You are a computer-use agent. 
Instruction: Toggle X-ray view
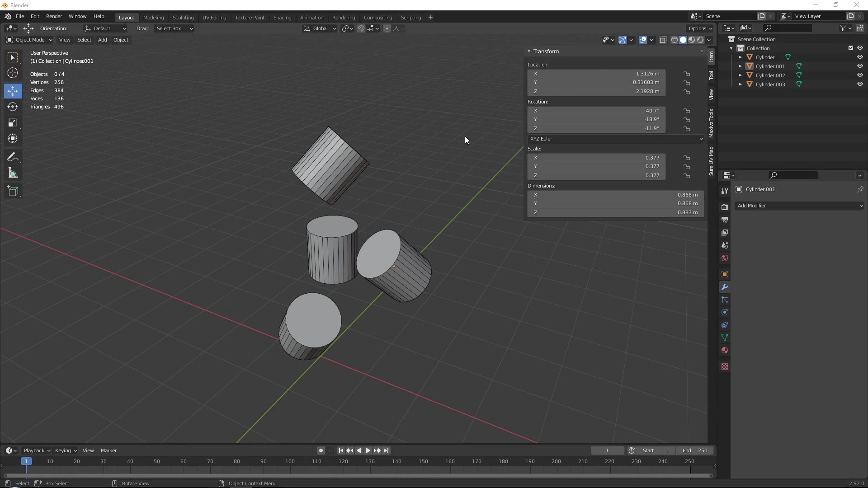pyautogui.click(x=663, y=40)
